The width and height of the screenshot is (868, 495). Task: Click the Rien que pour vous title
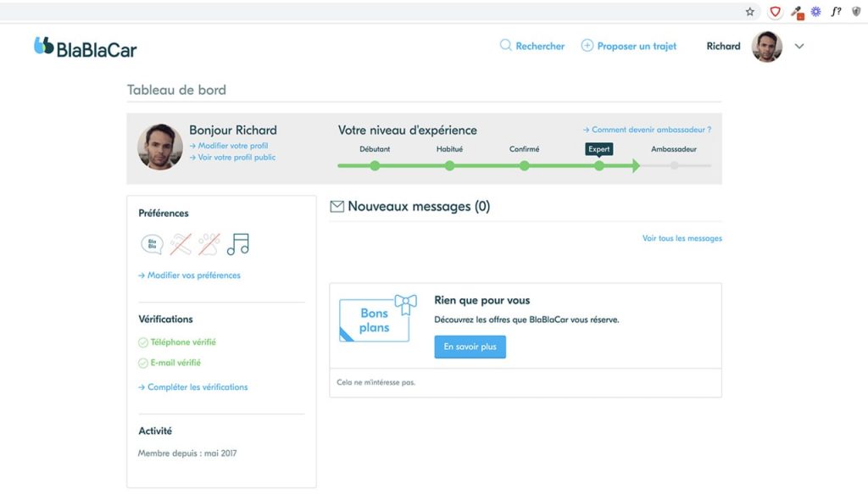point(482,300)
